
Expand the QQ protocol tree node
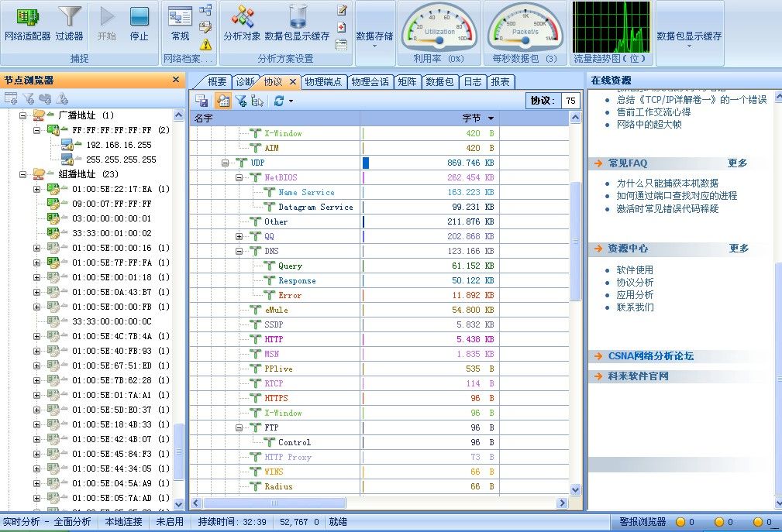[239, 237]
